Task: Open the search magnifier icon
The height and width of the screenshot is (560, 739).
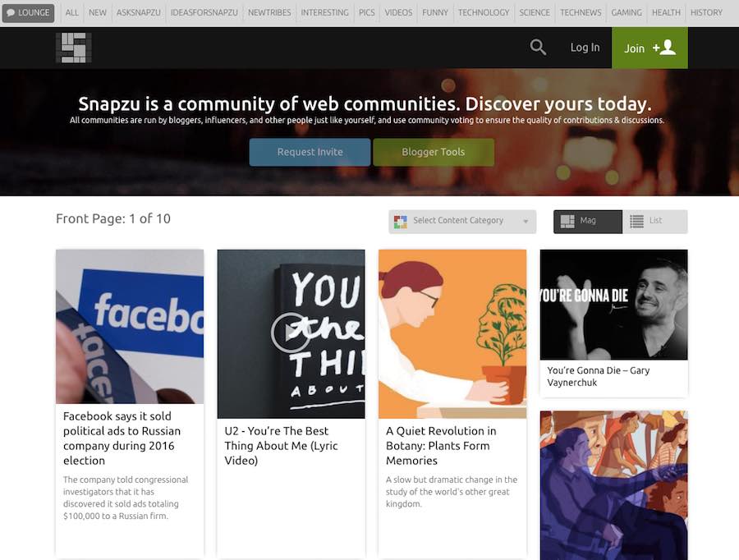Action: [538, 48]
